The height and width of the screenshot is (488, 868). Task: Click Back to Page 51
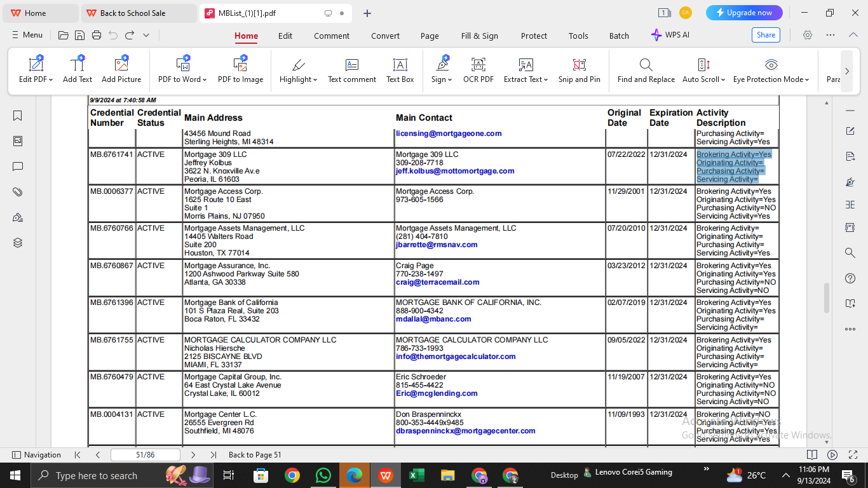click(255, 455)
